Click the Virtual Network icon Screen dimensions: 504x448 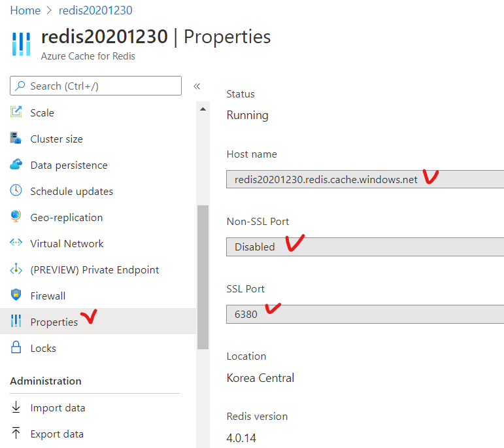(16, 243)
